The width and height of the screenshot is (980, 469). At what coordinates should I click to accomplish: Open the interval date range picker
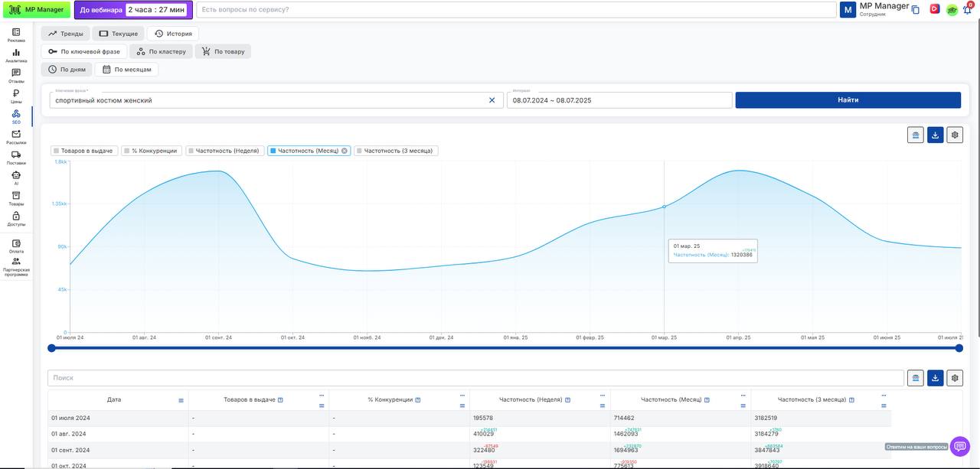coord(619,100)
